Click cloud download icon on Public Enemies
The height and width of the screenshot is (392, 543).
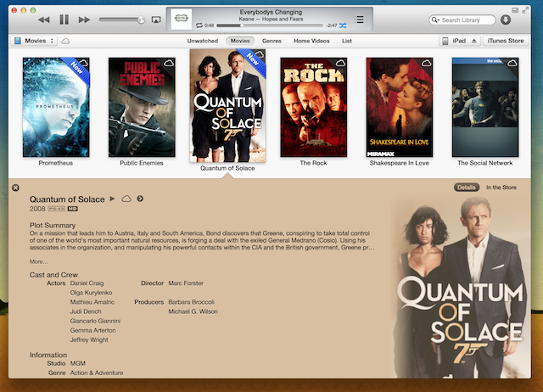(169, 63)
